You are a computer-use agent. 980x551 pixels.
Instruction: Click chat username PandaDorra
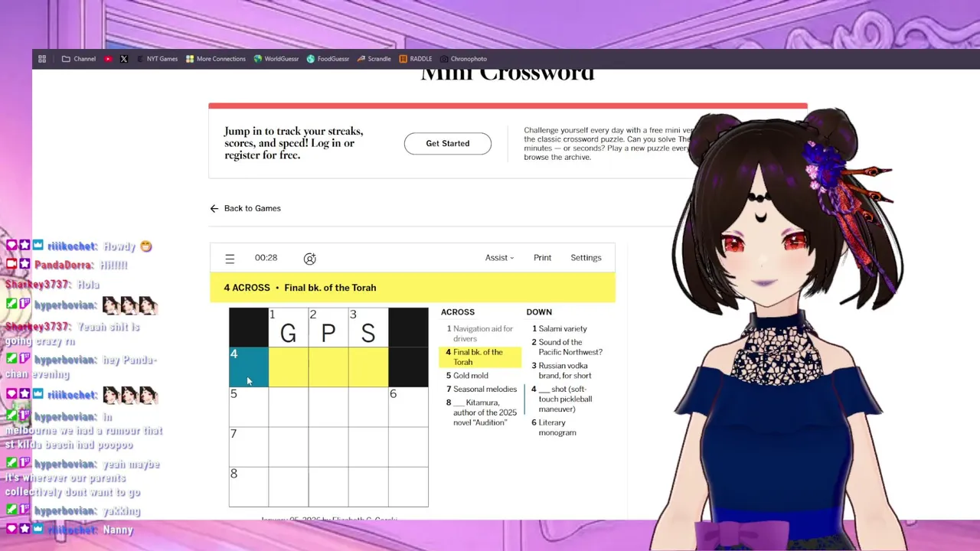point(64,266)
